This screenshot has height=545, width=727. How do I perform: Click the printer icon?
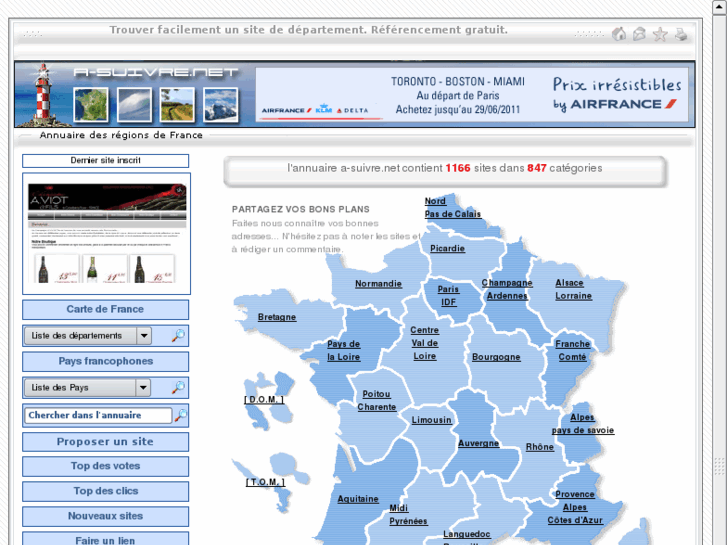681,34
